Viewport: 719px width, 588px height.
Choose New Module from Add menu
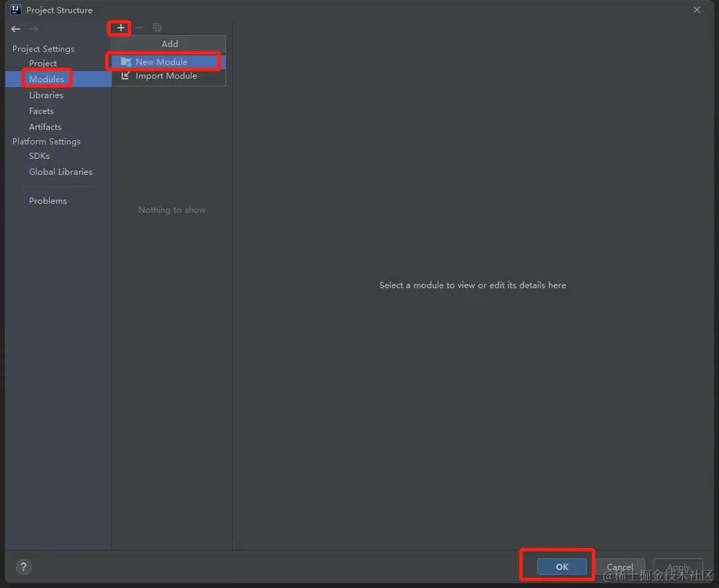tap(168, 62)
